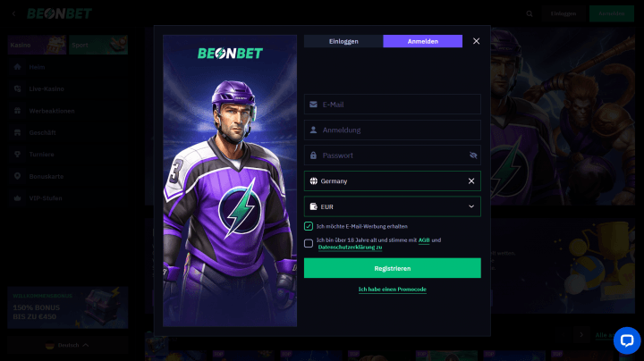This screenshot has width=644, height=361.
Task: Uncheck the E-Mail-Werbung erhalten checkbox
Action: click(309, 226)
